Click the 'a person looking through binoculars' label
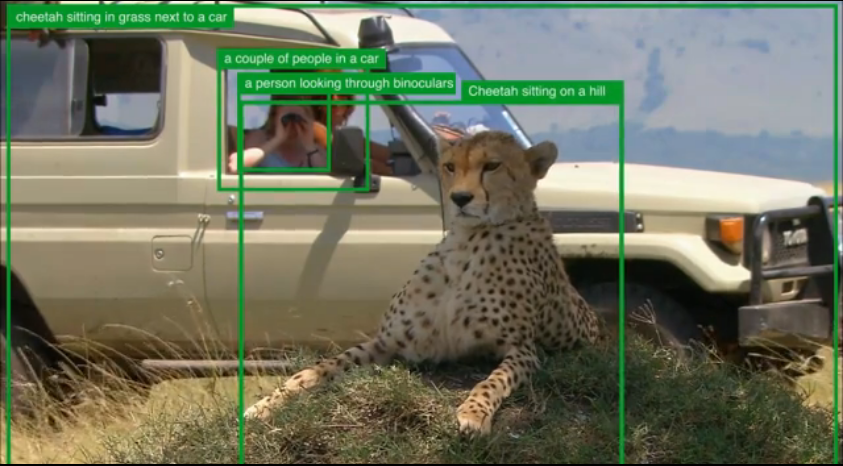The image size is (843, 466). click(348, 83)
